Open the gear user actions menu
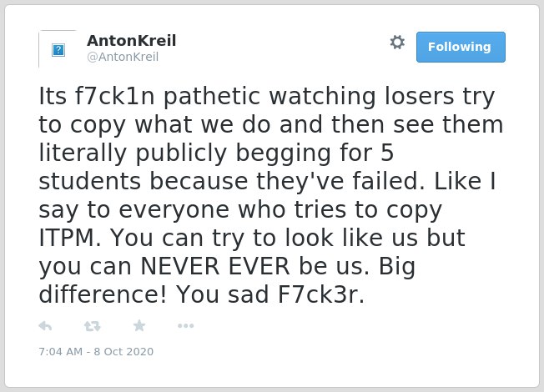 click(397, 43)
